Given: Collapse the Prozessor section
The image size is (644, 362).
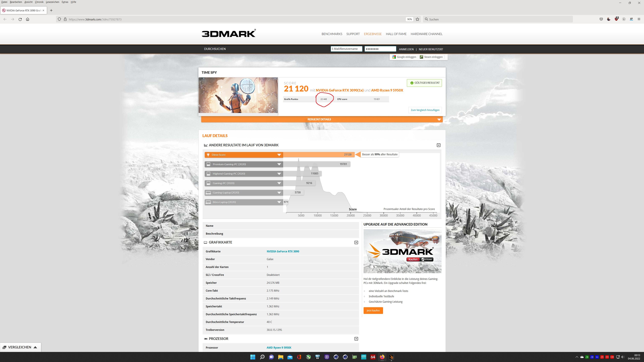Looking at the screenshot, I should coord(356,339).
